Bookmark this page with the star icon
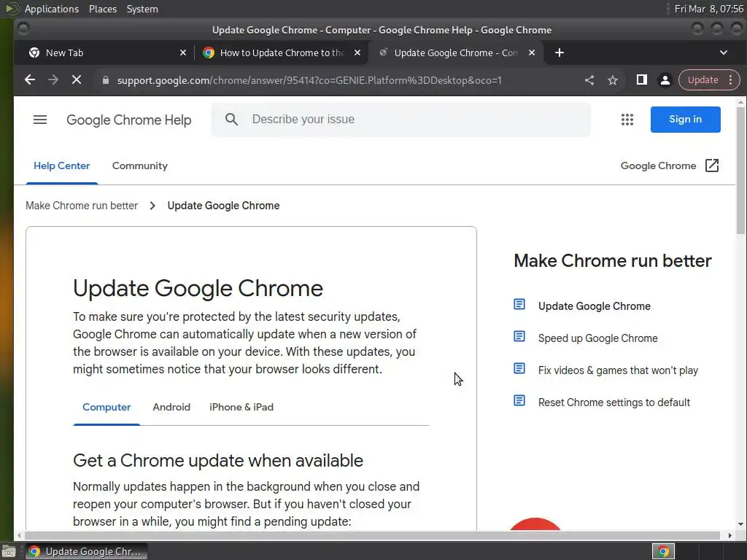 (613, 80)
